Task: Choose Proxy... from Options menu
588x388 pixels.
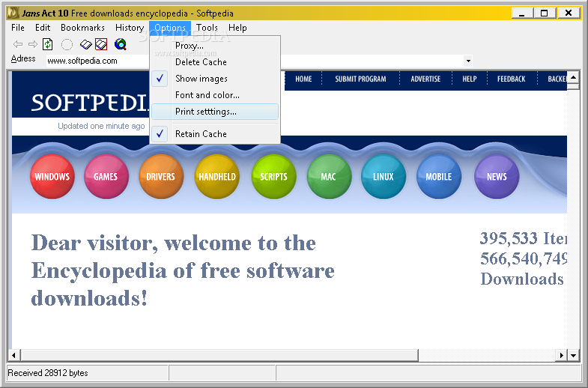Action: (215, 46)
